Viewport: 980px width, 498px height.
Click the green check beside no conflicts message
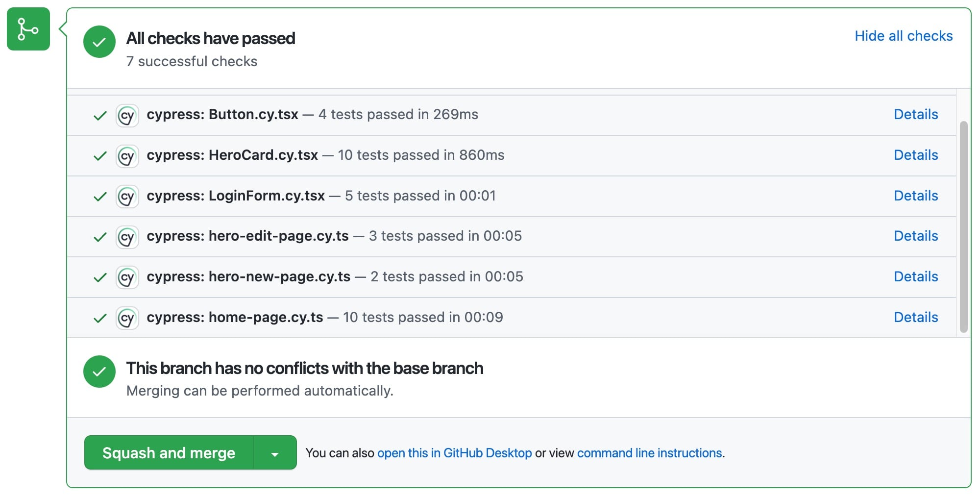(99, 372)
